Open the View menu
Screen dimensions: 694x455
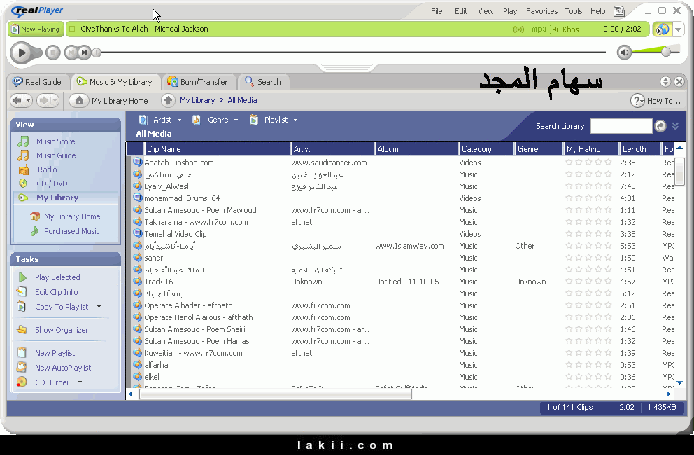tap(486, 11)
